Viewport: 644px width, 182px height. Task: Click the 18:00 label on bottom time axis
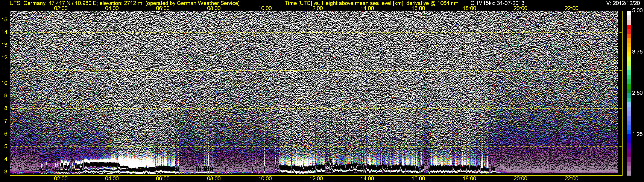point(469,179)
